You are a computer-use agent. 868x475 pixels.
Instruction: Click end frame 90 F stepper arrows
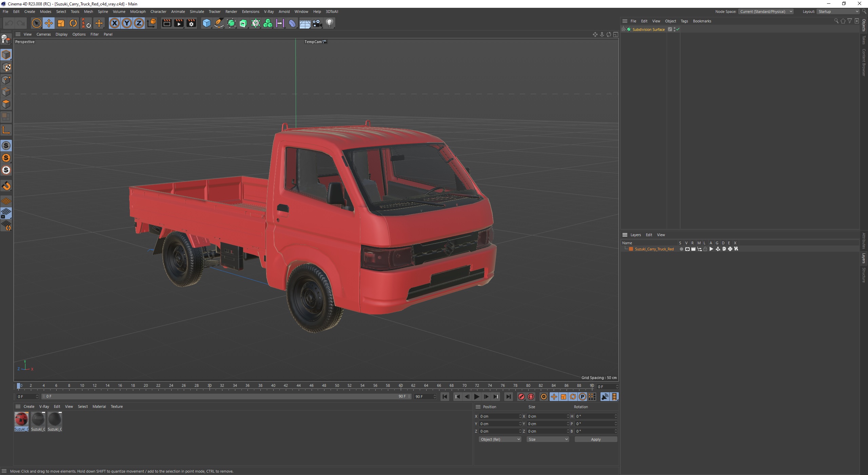pyautogui.click(x=435, y=397)
